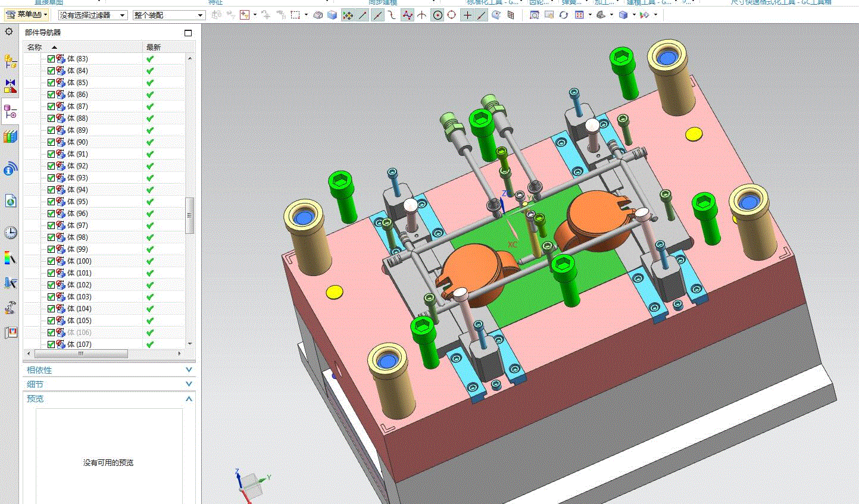Screen dimensions: 859x504
Task: Open the 菜单(M) menu
Action: coord(26,15)
